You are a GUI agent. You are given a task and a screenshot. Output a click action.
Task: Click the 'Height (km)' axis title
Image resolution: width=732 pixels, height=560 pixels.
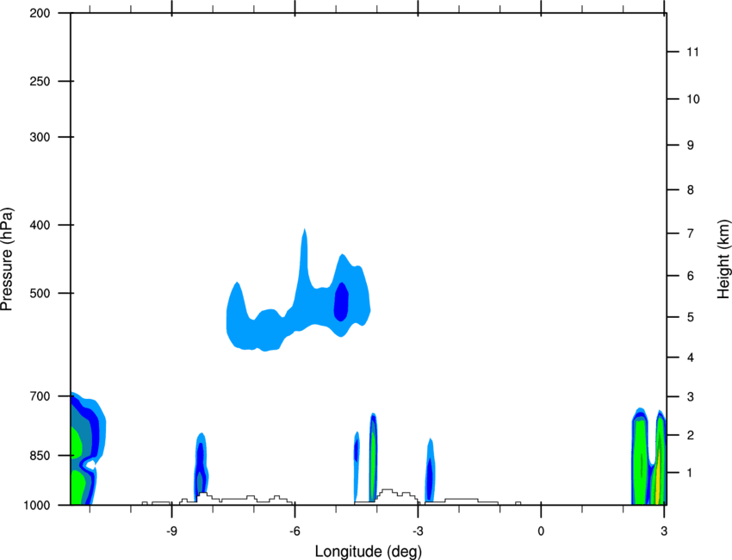(x=723, y=258)
